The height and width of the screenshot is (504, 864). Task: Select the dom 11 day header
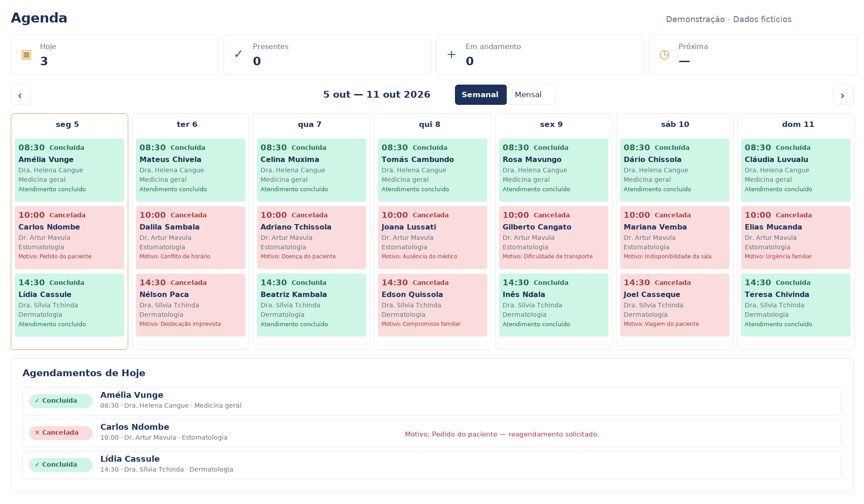[x=798, y=125]
